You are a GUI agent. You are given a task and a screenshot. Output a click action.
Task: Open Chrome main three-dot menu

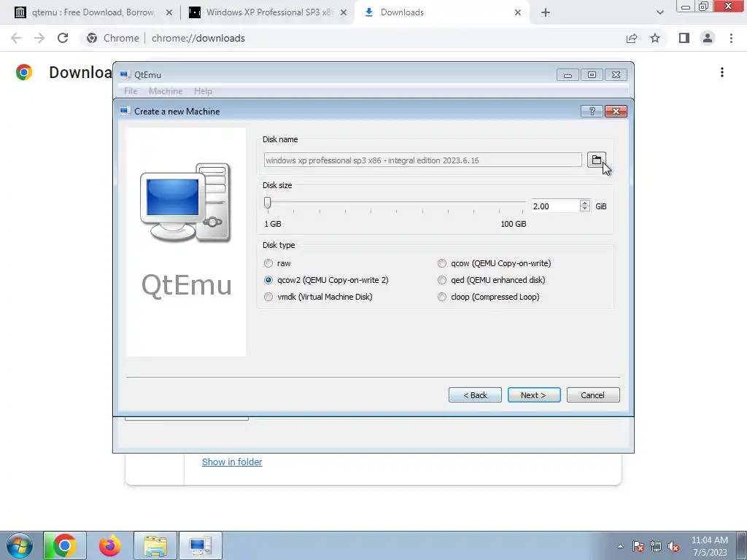[x=731, y=38]
